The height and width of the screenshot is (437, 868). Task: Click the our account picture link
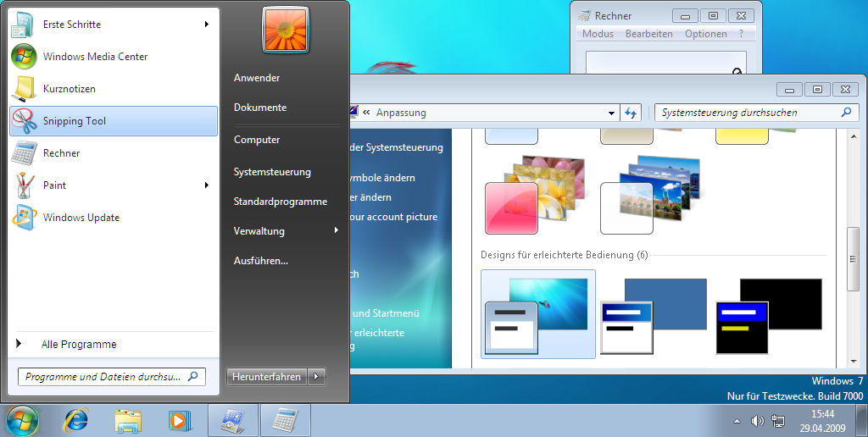pyautogui.click(x=393, y=217)
